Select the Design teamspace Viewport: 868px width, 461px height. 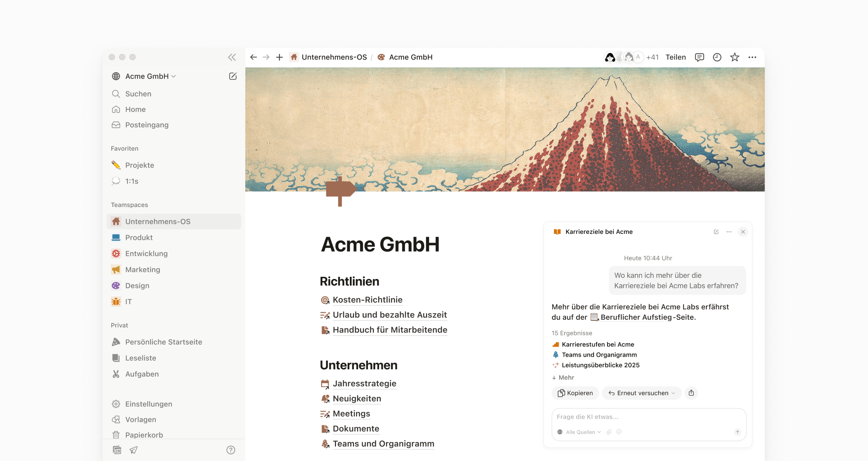pos(174,286)
